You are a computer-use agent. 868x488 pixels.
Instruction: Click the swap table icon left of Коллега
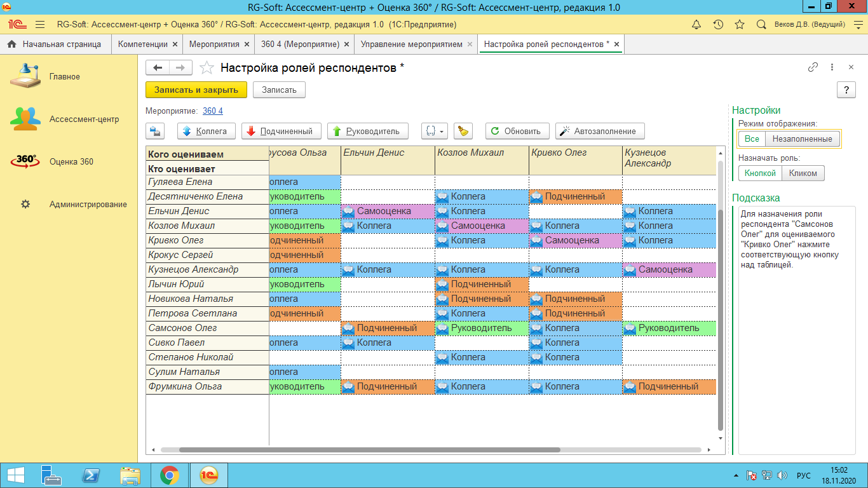[x=155, y=131]
